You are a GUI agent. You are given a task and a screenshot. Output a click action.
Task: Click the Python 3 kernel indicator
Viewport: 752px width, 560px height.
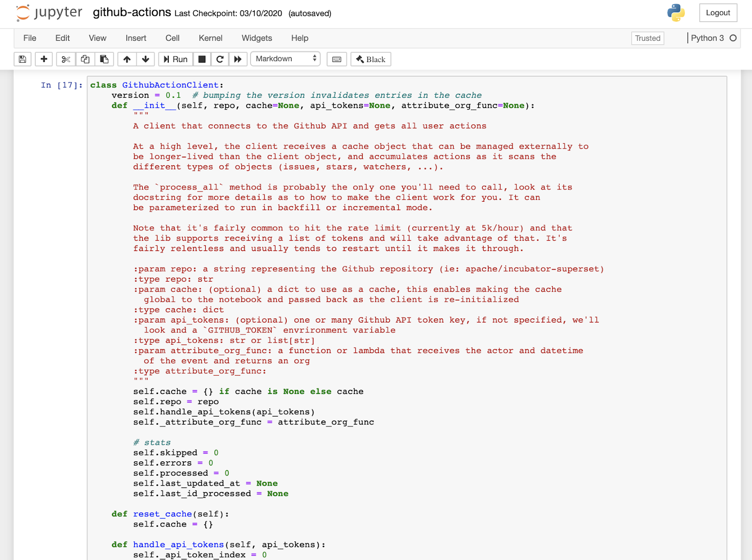coord(707,38)
